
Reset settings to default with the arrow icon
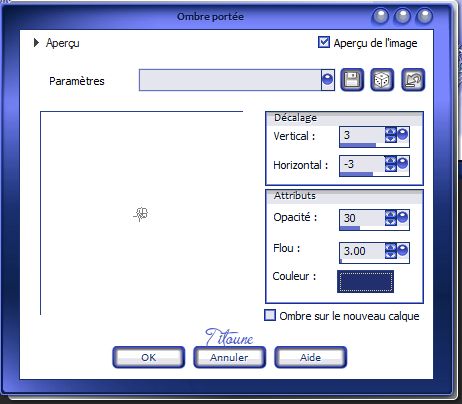click(413, 80)
